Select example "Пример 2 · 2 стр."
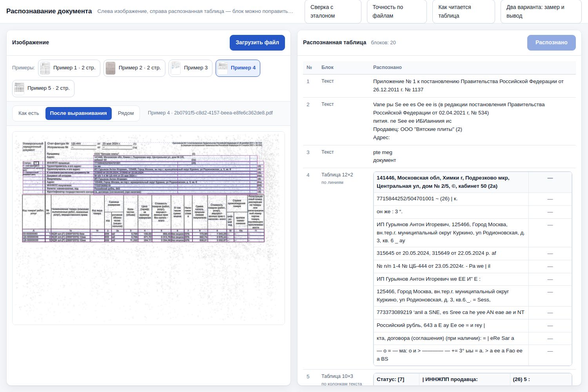The width and height of the screenshot is (588, 392). (x=134, y=68)
